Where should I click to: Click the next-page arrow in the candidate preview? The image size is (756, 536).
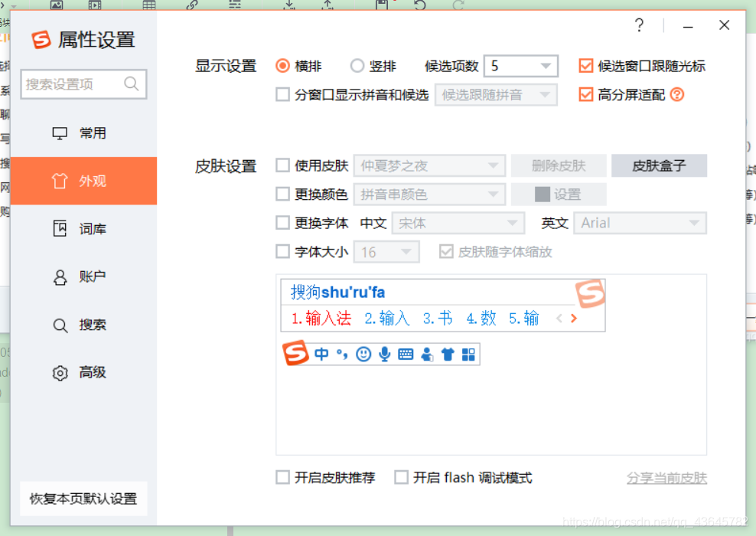click(574, 319)
